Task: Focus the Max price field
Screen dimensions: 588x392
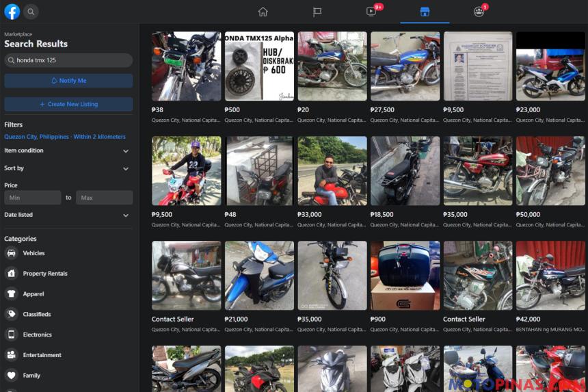Action: coord(104,198)
